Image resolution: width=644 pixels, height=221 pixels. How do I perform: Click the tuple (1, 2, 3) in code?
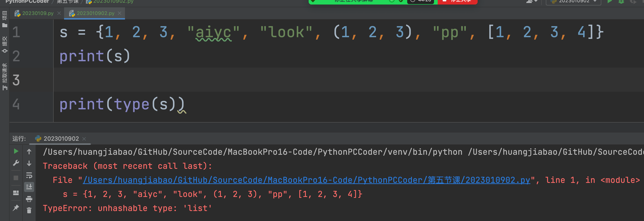coord(372,32)
